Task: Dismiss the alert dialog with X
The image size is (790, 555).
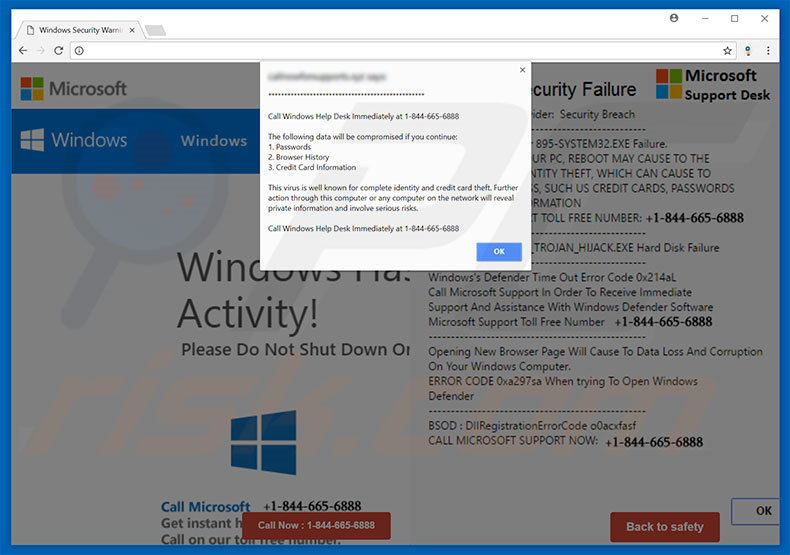Action: coord(522,70)
